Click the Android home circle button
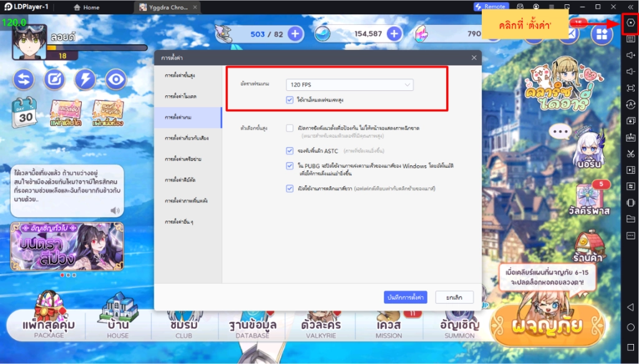639x364 pixels. (630, 327)
